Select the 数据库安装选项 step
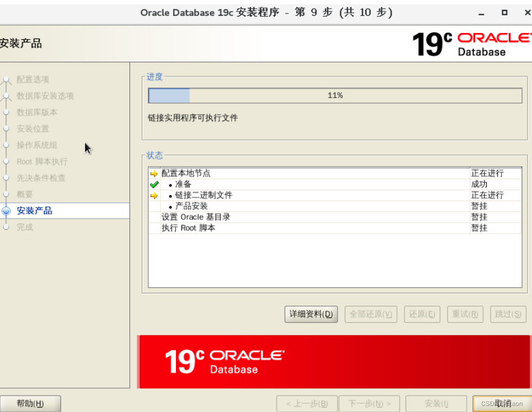 click(45, 96)
